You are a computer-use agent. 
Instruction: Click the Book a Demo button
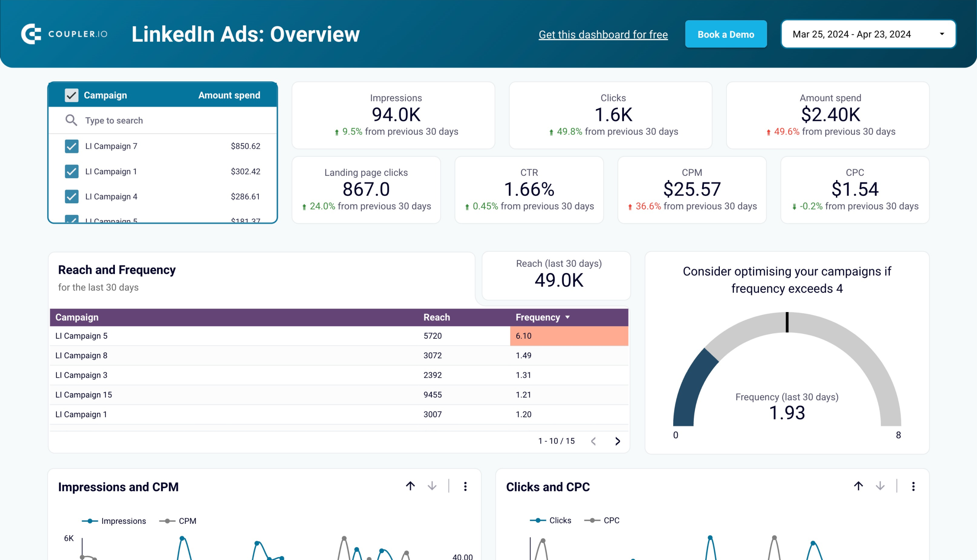(x=726, y=34)
